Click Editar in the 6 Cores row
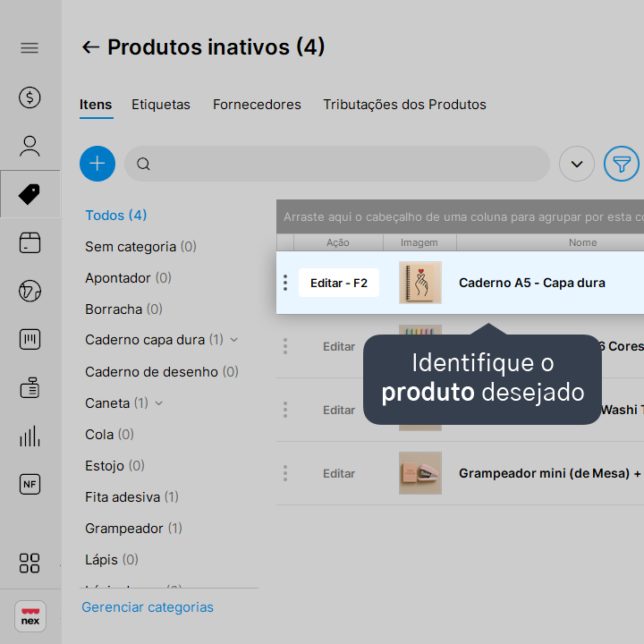 pyautogui.click(x=339, y=347)
